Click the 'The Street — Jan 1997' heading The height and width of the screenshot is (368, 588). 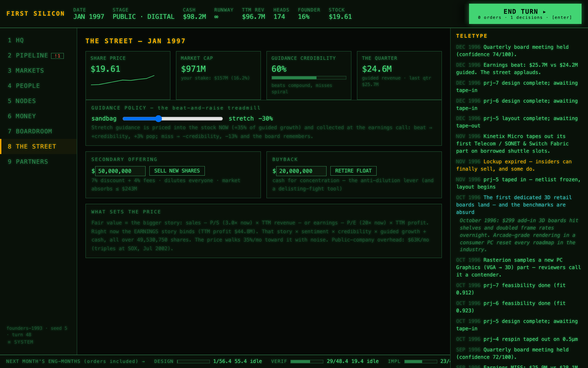tap(135, 41)
